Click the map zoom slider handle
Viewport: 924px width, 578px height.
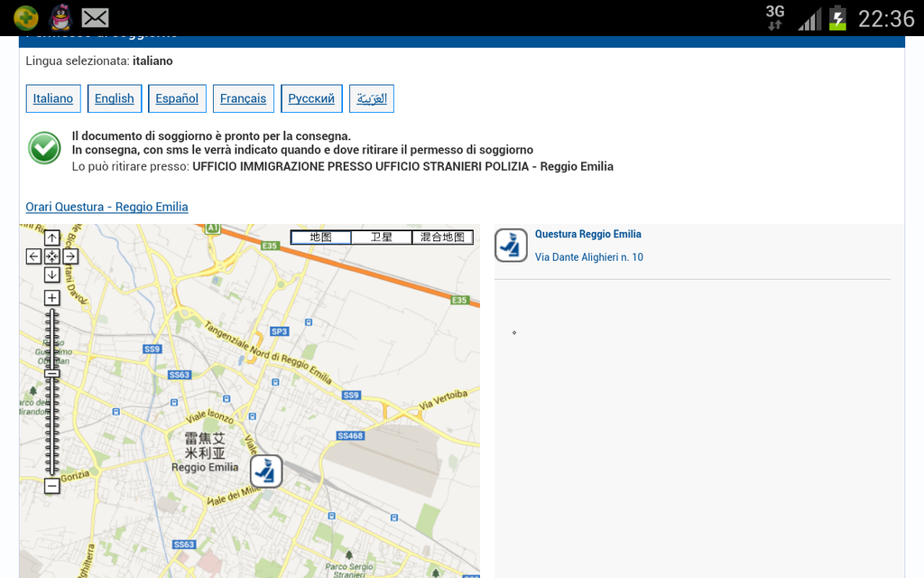click(x=51, y=373)
